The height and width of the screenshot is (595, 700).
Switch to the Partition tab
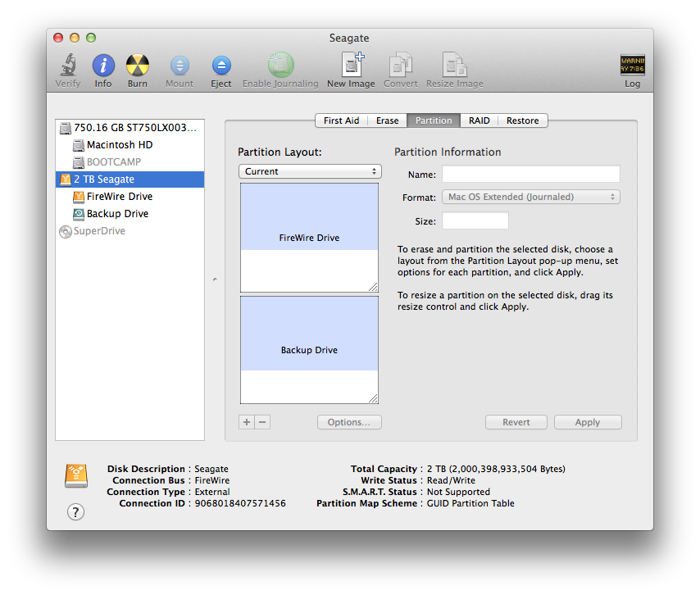coord(434,120)
